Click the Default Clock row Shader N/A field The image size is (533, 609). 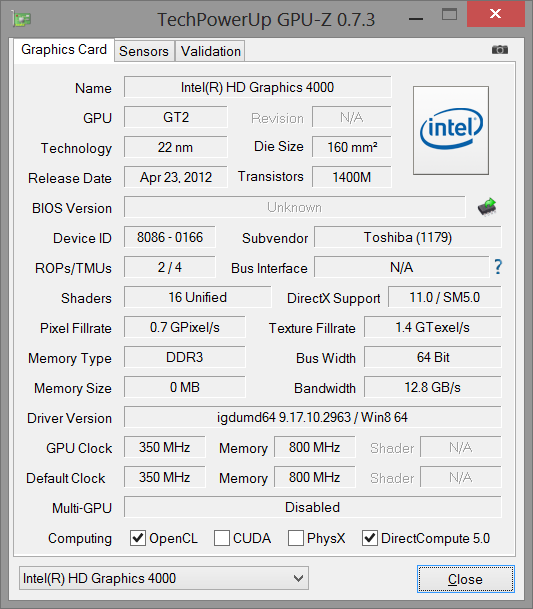point(461,477)
